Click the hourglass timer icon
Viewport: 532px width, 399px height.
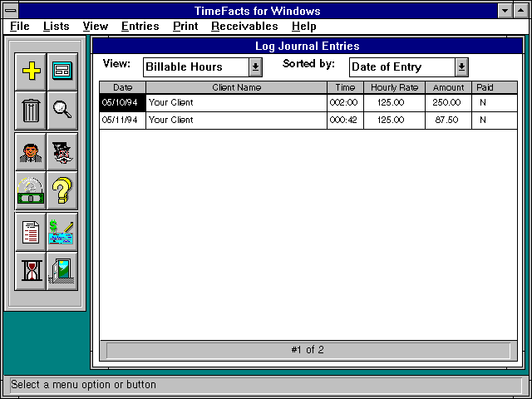pyautogui.click(x=31, y=271)
